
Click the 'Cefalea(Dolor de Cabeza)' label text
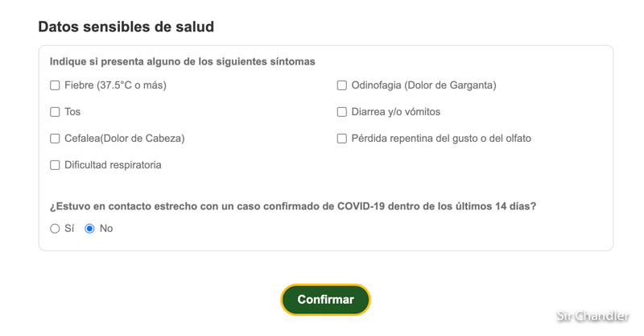[125, 139]
